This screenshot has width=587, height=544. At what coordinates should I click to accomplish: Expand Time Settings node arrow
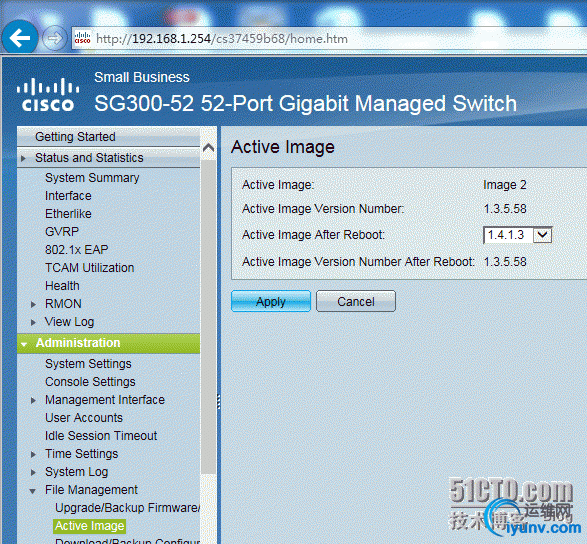pyautogui.click(x=33, y=454)
